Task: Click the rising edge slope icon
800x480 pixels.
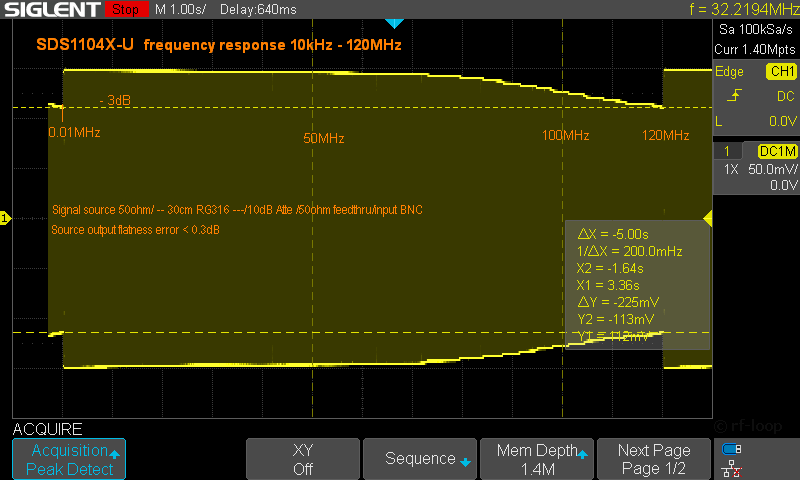Action: [734, 95]
